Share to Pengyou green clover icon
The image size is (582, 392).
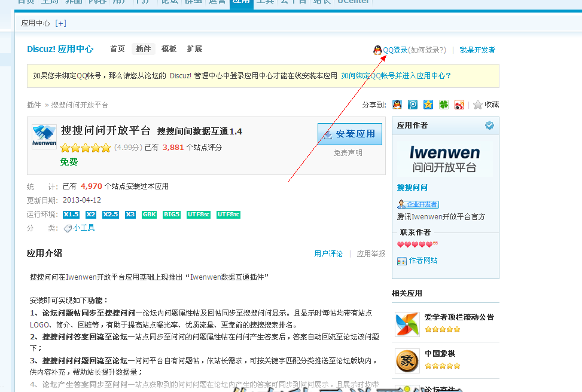[x=444, y=105]
